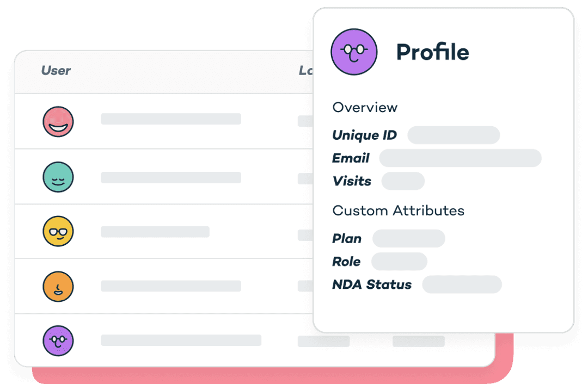Image resolution: width=588 pixels, height=384 pixels.
Task: Select the Email value placeholder
Action: tap(460, 158)
